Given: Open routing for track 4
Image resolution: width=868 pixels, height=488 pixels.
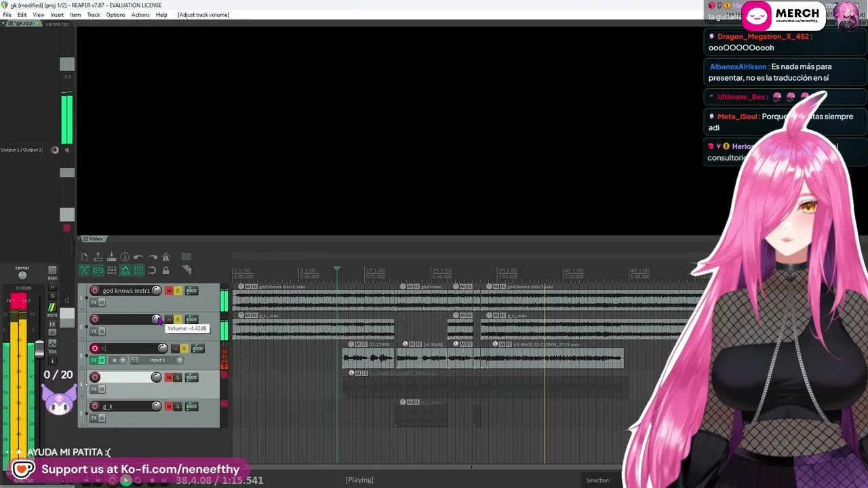Looking at the screenshot, I should 192,378.
